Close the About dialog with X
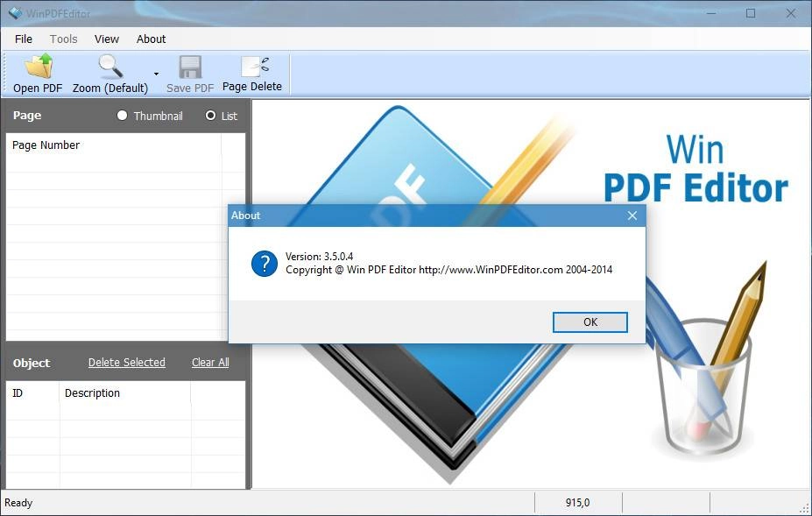This screenshot has width=812, height=516. pyautogui.click(x=632, y=216)
